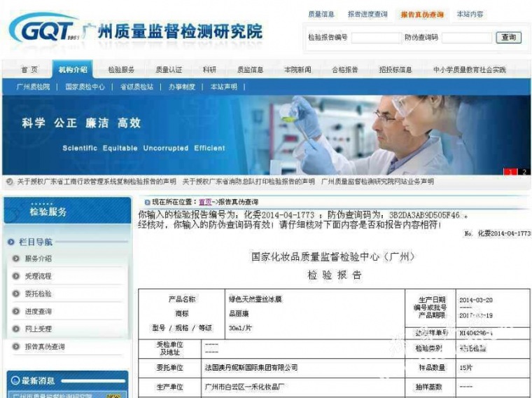Click the 检验服务 sidebar header
The image size is (532, 398).
[x=67, y=210]
